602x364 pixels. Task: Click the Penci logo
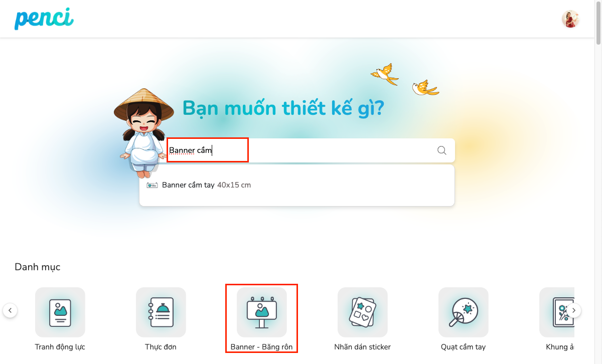coord(44,19)
